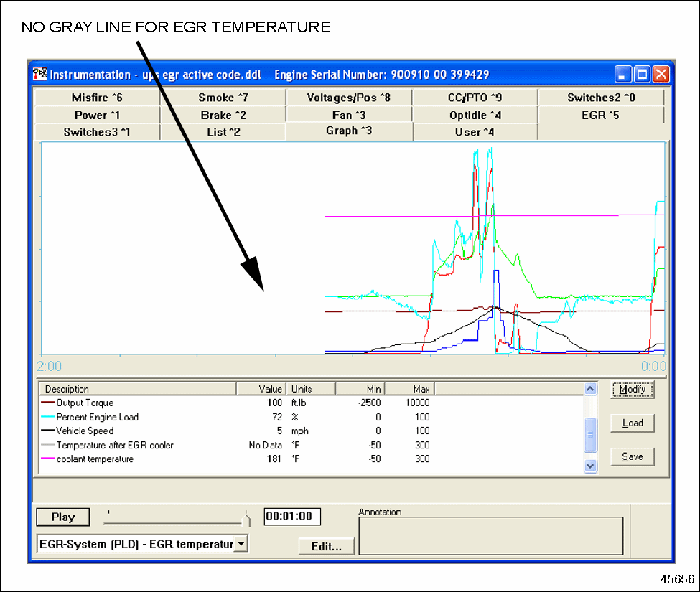Click the Edit... annotation button

pyautogui.click(x=326, y=546)
